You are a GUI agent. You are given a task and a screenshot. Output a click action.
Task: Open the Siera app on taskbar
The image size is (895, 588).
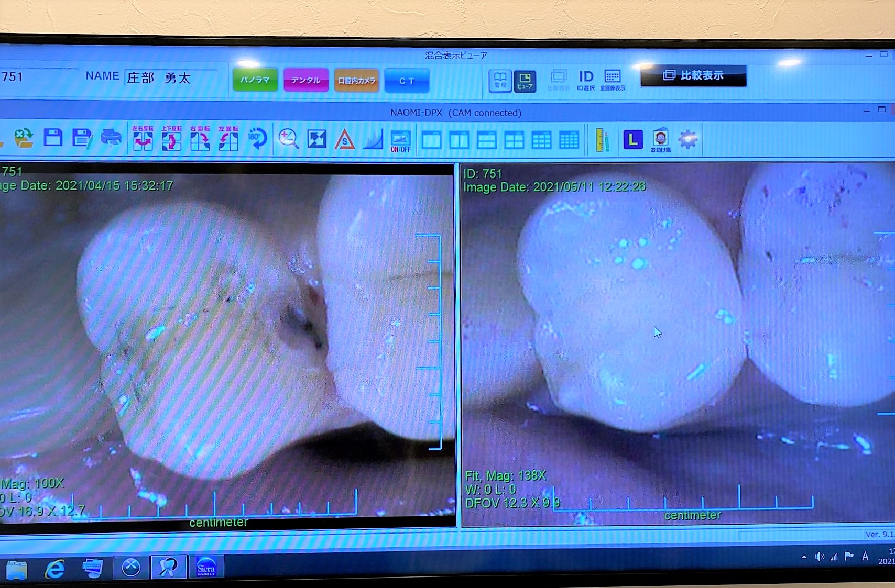tap(206, 568)
